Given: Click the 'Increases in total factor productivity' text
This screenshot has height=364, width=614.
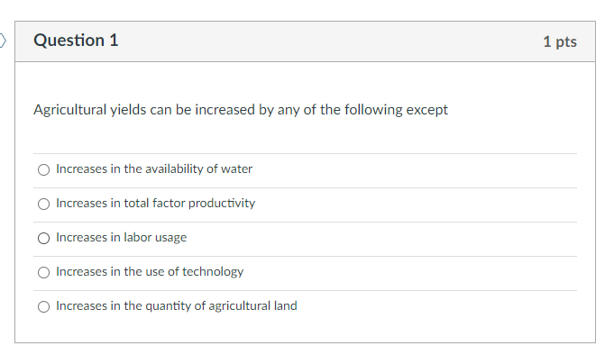Looking at the screenshot, I should [155, 203].
